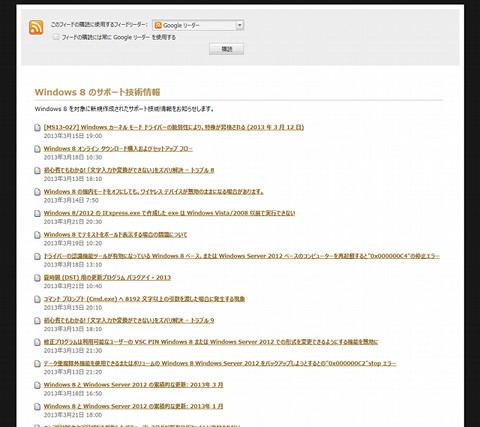The width and height of the screenshot is (480, 427).
Task: Open '累積的な更新: 2013年 3 月' link
Action: tap(133, 385)
